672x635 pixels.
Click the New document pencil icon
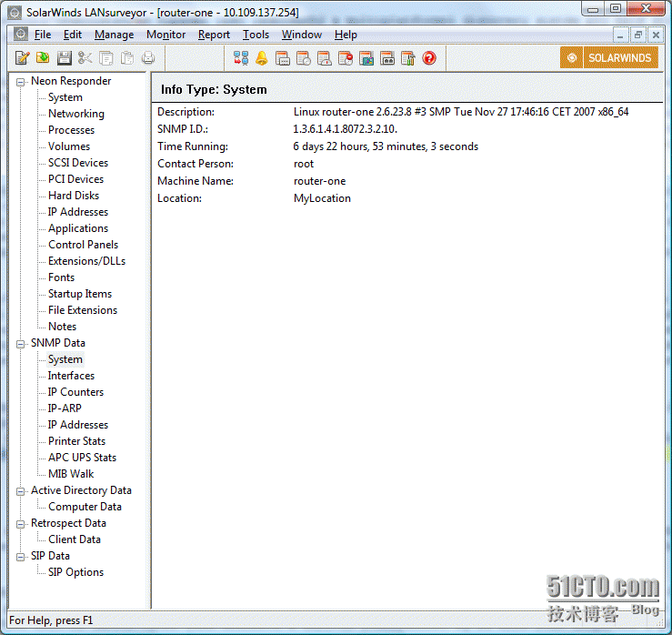(x=22, y=58)
